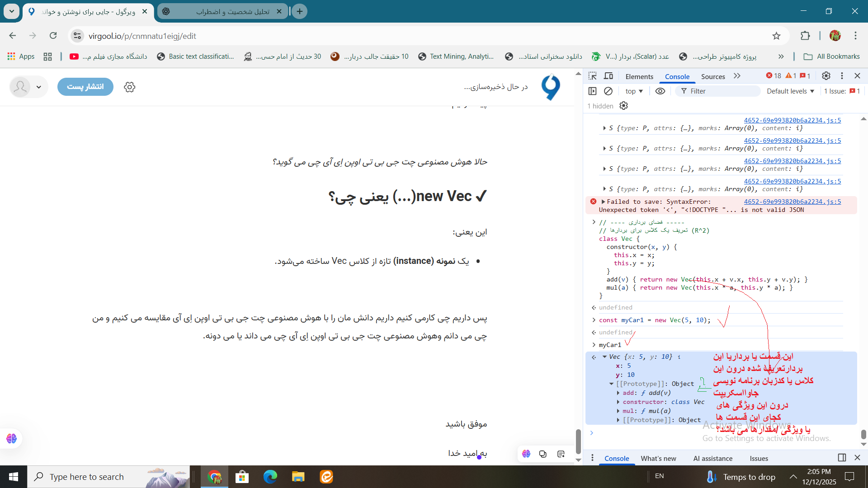Bookmark this page with the star icon
868x488 pixels.
coord(776,36)
